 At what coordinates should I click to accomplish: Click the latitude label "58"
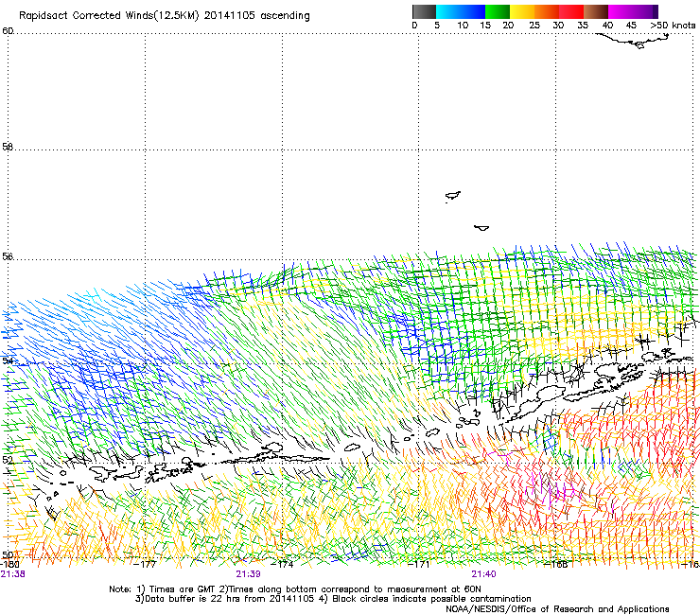[8, 147]
